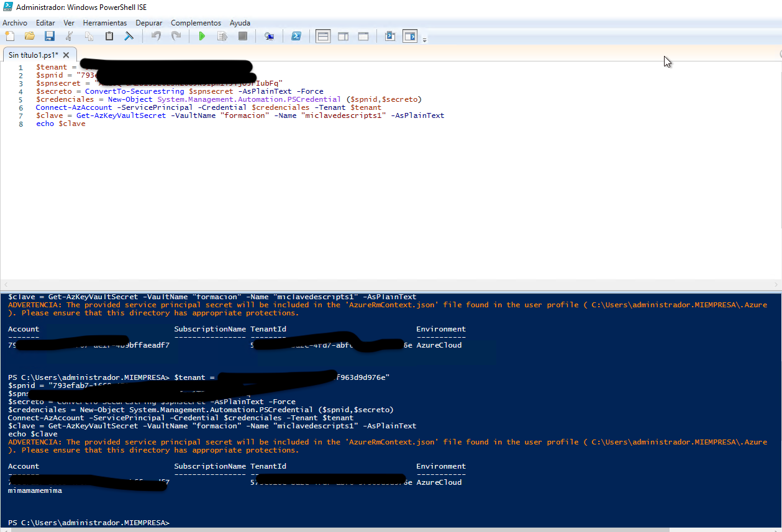Screen dimensions: 782x532
Task: Open the Depurar menu
Action: pos(149,23)
